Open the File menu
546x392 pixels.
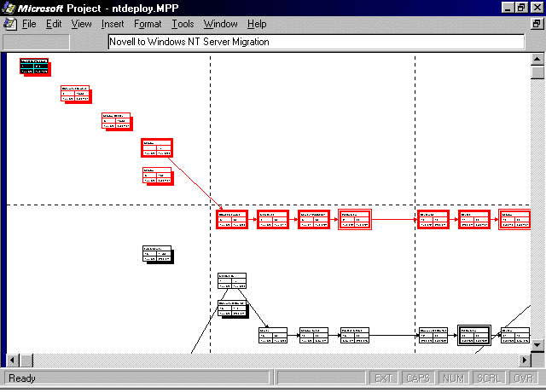click(29, 24)
